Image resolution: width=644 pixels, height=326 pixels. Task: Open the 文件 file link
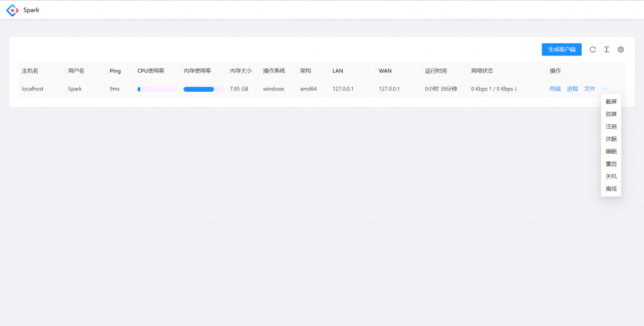(x=589, y=89)
